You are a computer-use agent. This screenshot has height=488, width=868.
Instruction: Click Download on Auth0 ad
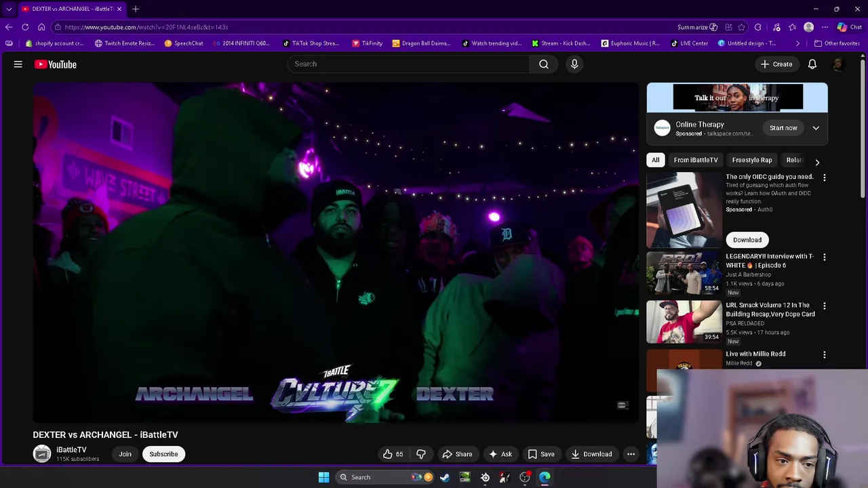[x=747, y=240]
